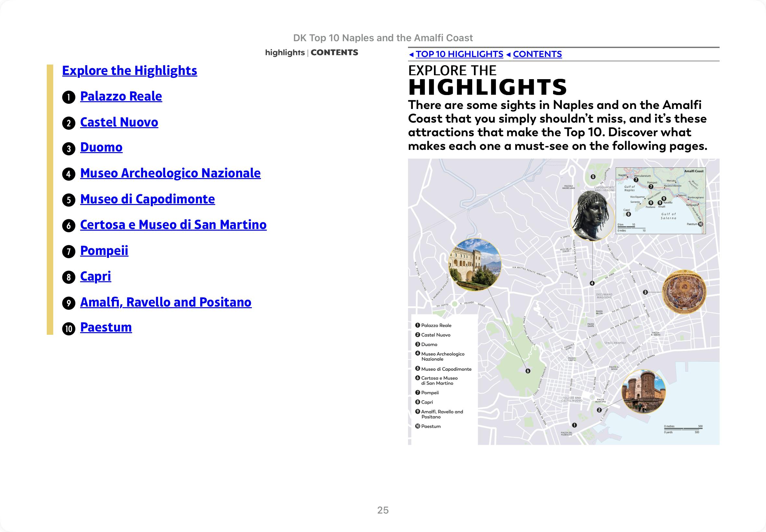Go to the Castel Nuovo chapter link

point(119,122)
